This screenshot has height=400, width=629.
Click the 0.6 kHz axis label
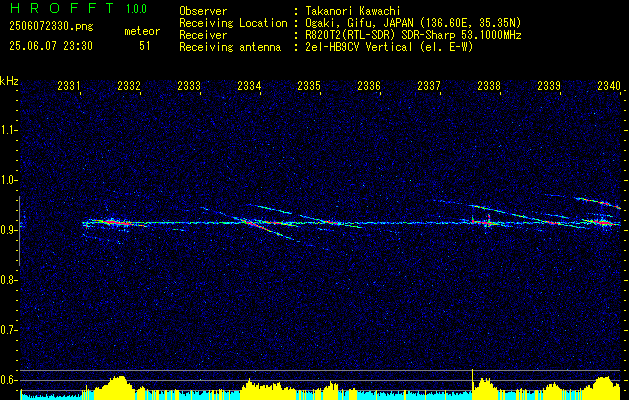click(x=9, y=380)
